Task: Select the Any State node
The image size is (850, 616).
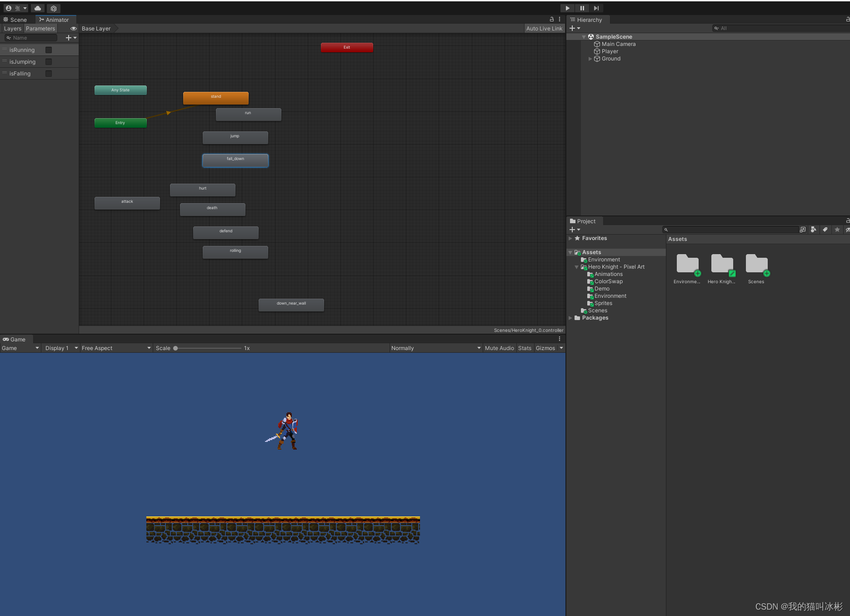Action: (120, 90)
